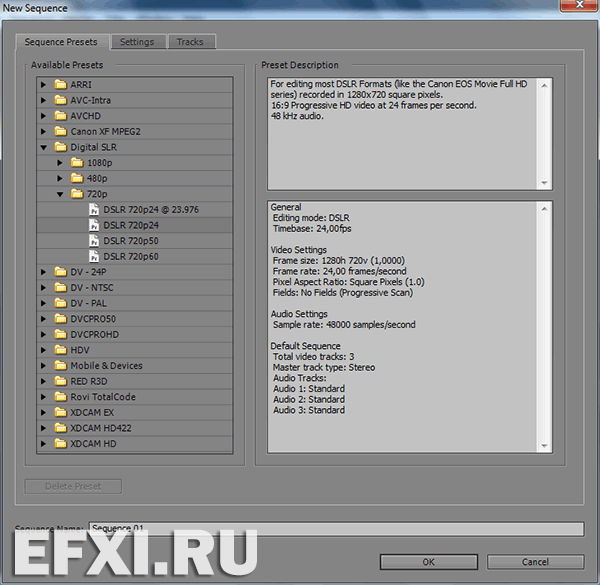This screenshot has height=585, width=600.
Task: Select the "Canon XF MPEG2" folder label
Action: pyautogui.click(x=105, y=131)
